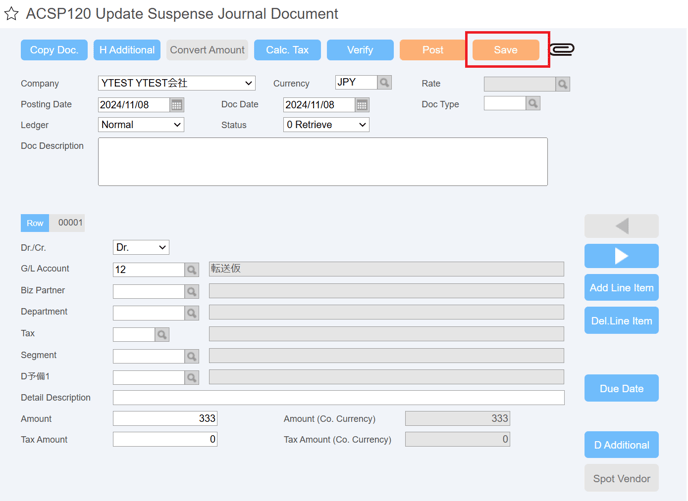This screenshot has width=688, height=501.
Task: Click the favorite star icon beside title
Action: pyautogui.click(x=11, y=14)
